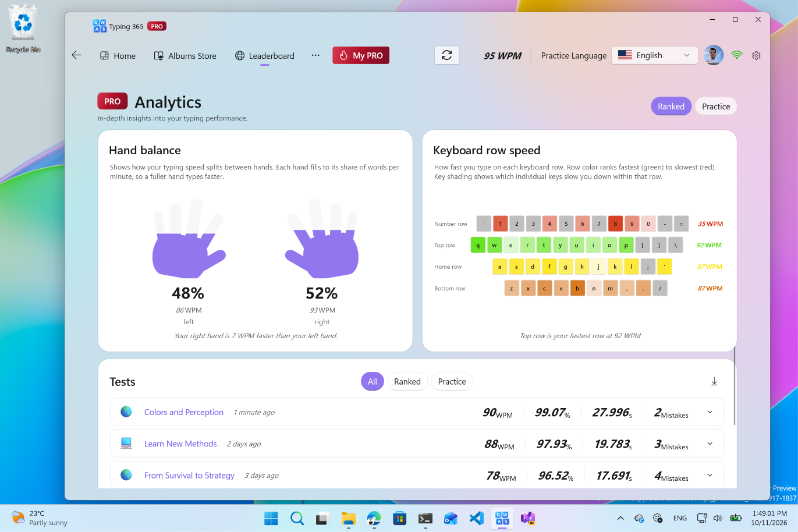
Task: Click the green q key in top row
Action: [x=478, y=245]
